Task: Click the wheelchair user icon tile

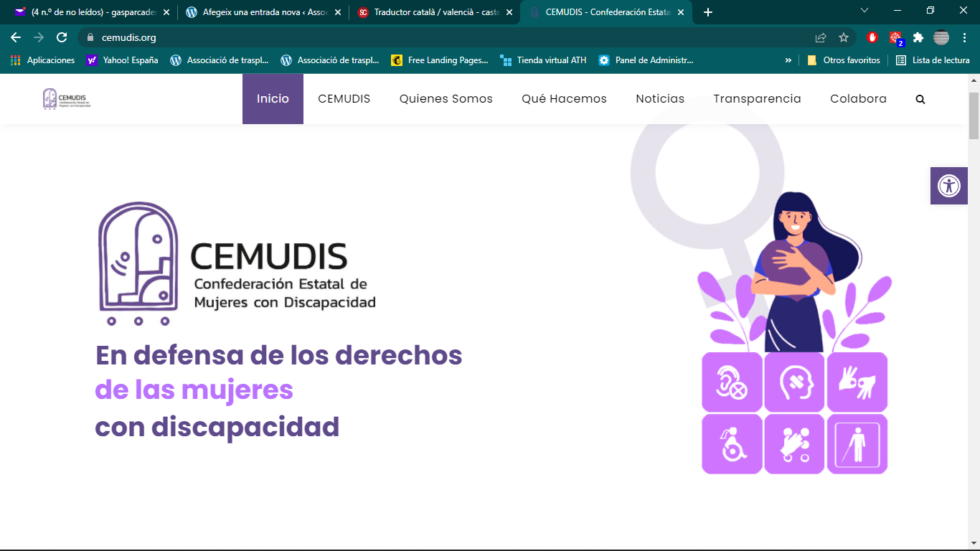Action: pyautogui.click(x=732, y=444)
